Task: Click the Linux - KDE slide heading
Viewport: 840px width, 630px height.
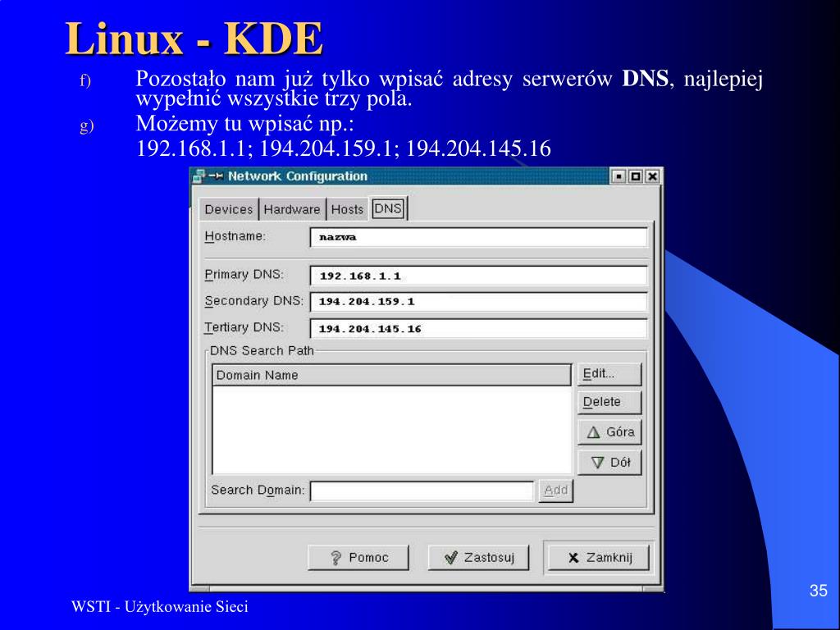Action: click(194, 39)
